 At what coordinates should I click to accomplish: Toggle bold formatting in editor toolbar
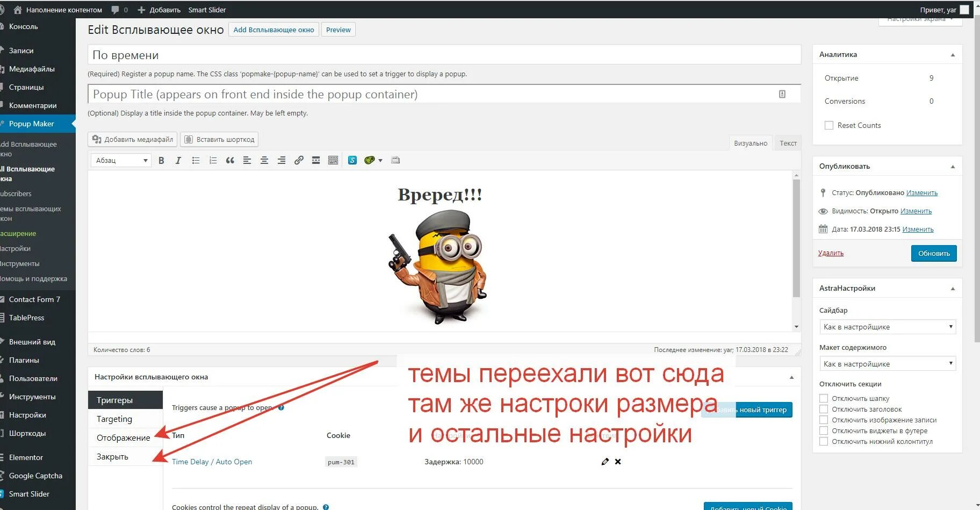point(161,160)
